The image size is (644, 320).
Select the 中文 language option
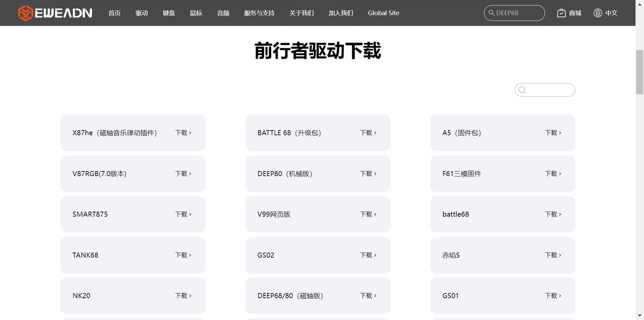click(x=611, y=13)
